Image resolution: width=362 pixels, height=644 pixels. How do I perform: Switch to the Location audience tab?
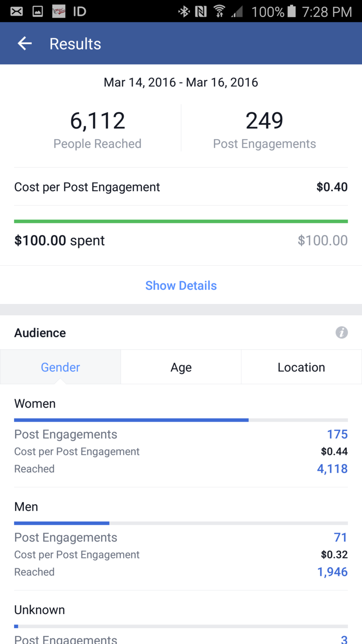[301, 367]
